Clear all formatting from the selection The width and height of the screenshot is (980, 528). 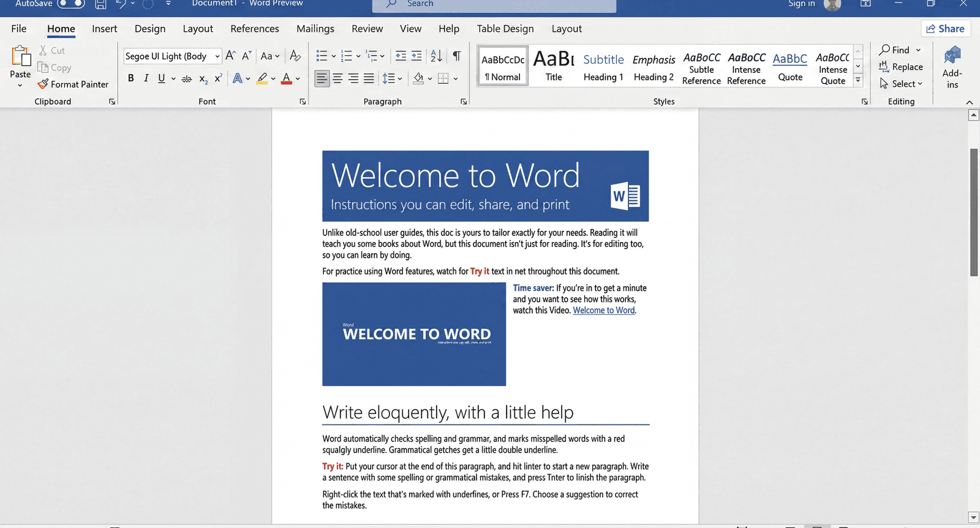pos(295,56)
